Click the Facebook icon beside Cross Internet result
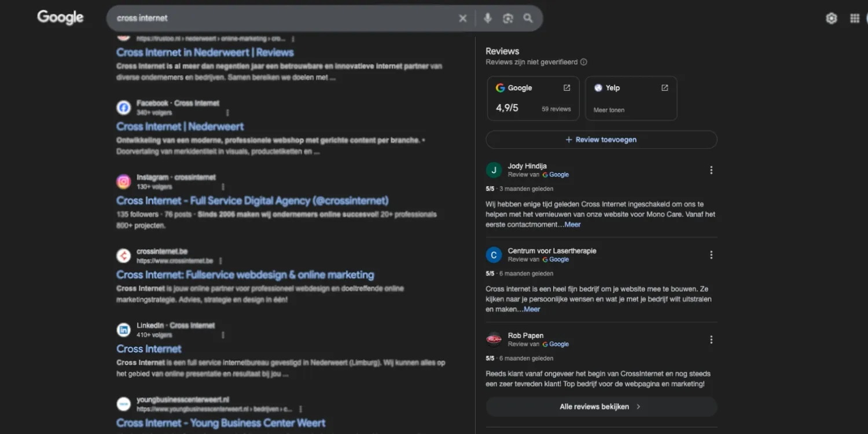 tap(123, 107)
